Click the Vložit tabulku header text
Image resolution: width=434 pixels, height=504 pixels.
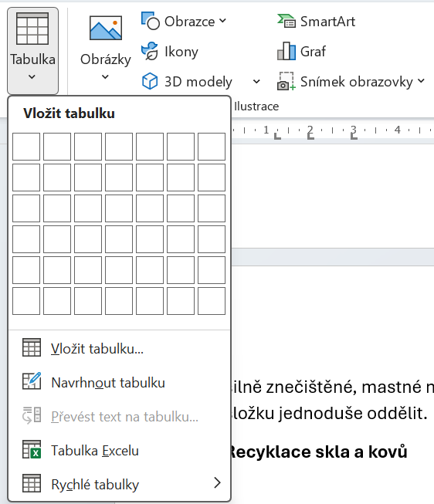(69, 113)
